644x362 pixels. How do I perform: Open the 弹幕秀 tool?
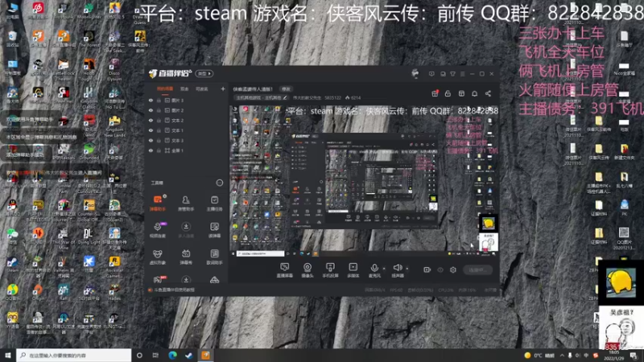(186, 257)
